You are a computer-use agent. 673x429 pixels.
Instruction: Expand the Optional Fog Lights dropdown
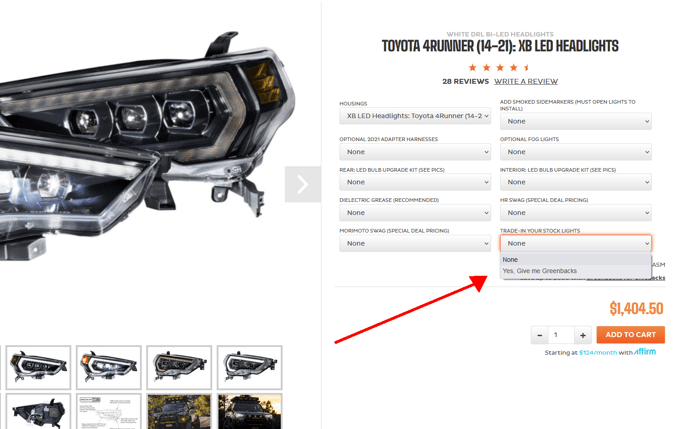coord(576,152)
